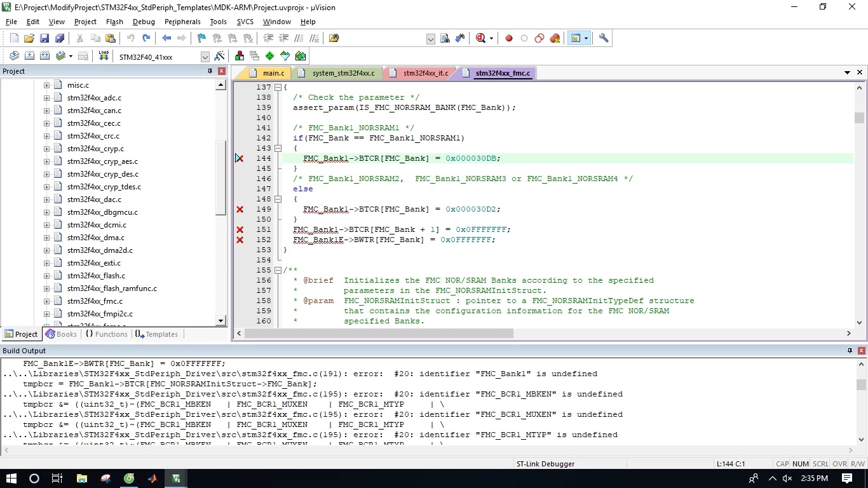
Task: Create a new file with the New icon
Action: [x=14, y=38]
